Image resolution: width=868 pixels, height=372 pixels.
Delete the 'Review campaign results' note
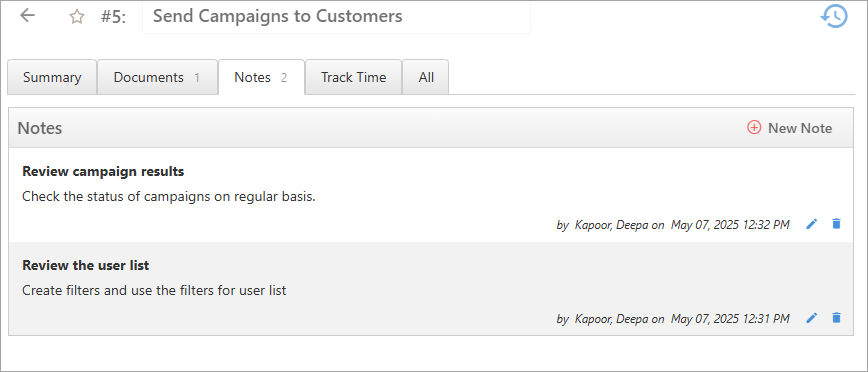[x=836, y=224]
